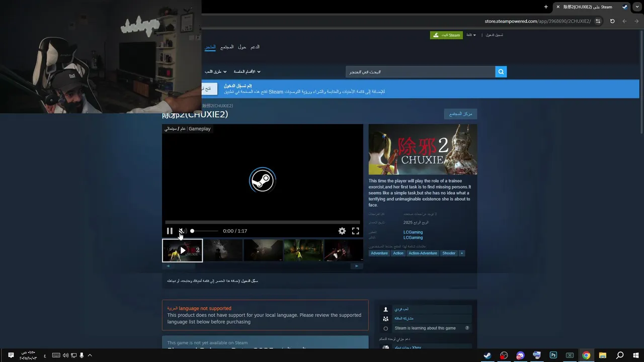Open the touch keyboard icon in system tray
The height and width of the screenshot is (362, 644).
(x=56, y=355)
